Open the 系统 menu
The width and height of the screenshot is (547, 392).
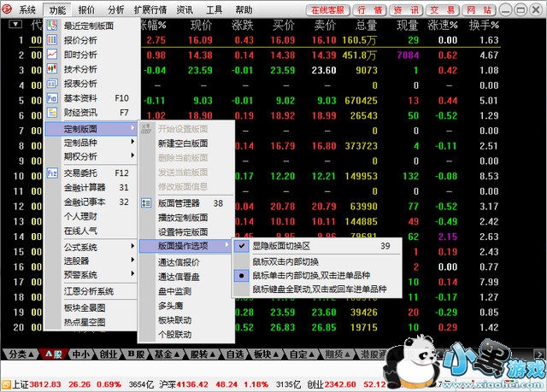[27, 9]
